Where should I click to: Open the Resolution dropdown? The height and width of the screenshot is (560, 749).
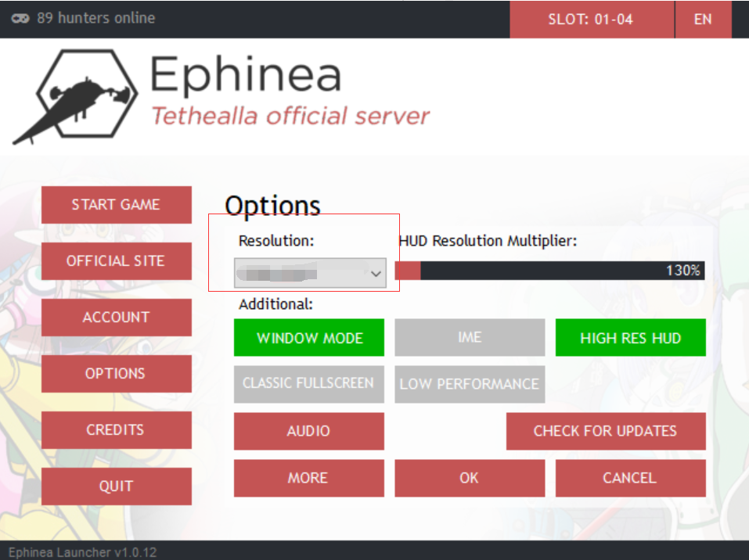(x=311, y=274)
